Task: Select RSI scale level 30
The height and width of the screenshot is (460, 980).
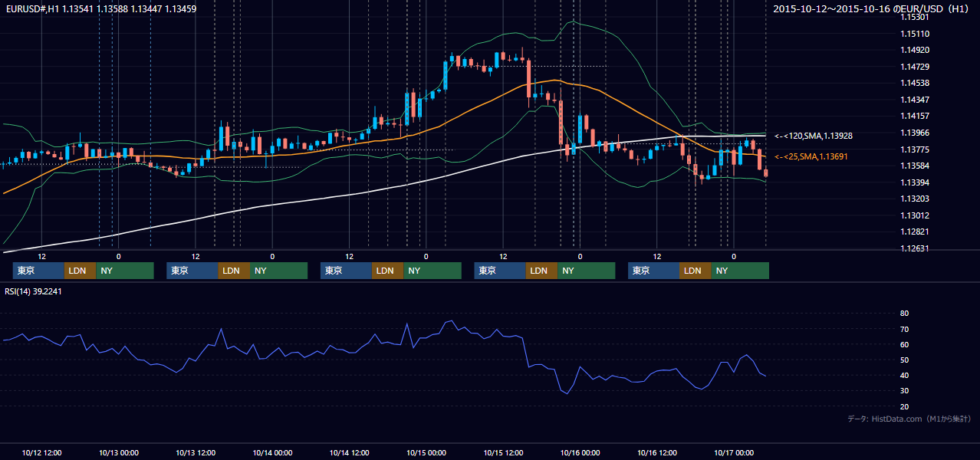Action: (904, 391)
